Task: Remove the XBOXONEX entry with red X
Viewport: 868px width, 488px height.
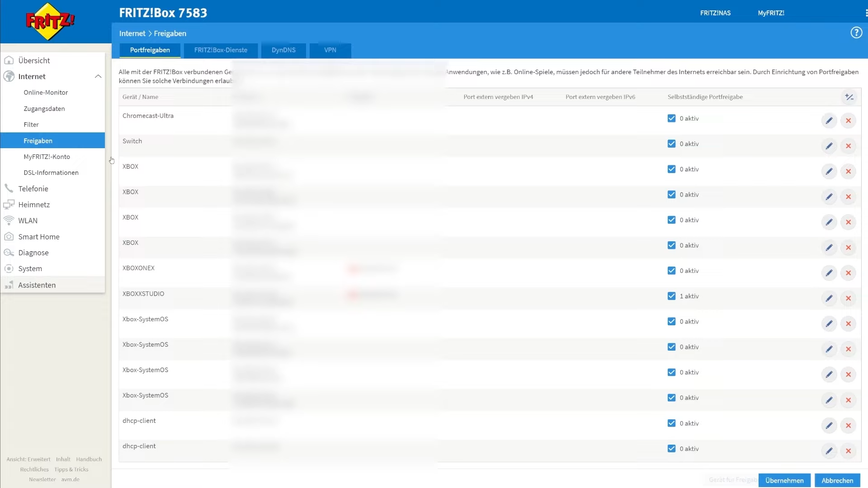Action: (x=848, y=273)
